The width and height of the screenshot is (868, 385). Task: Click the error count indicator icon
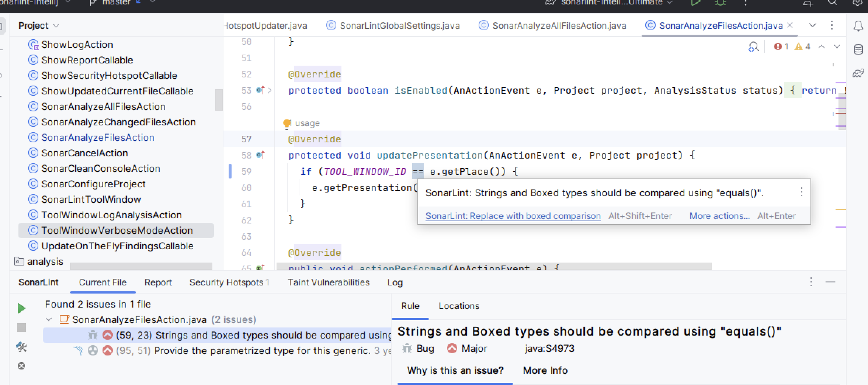(x=778, y=46)
